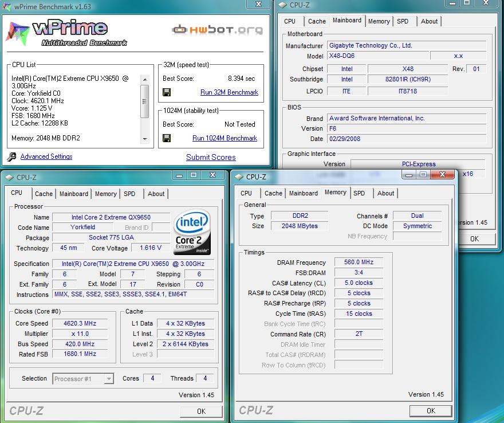Click the CPU-Z Mainboard window title icon

coord(282,5)
